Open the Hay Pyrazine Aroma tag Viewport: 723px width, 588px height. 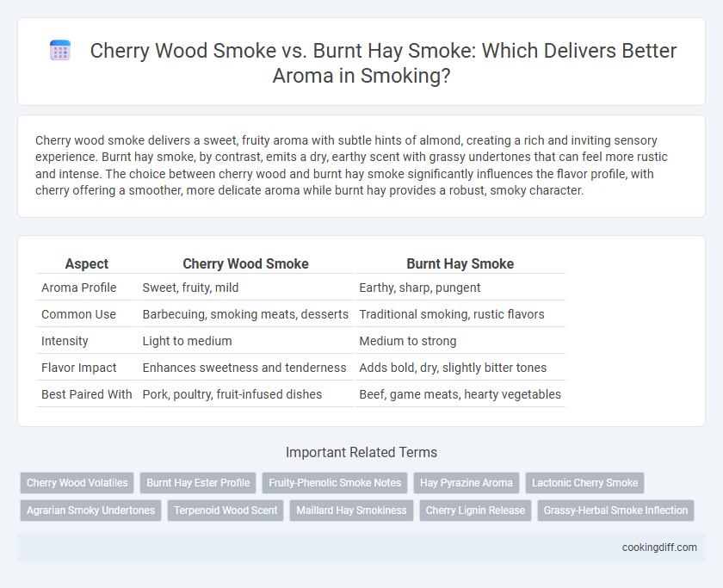(467, 483)
